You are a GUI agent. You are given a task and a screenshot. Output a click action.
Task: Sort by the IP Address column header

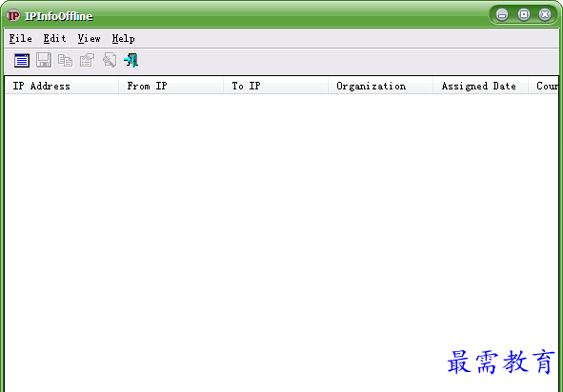(x=62, y=86)
